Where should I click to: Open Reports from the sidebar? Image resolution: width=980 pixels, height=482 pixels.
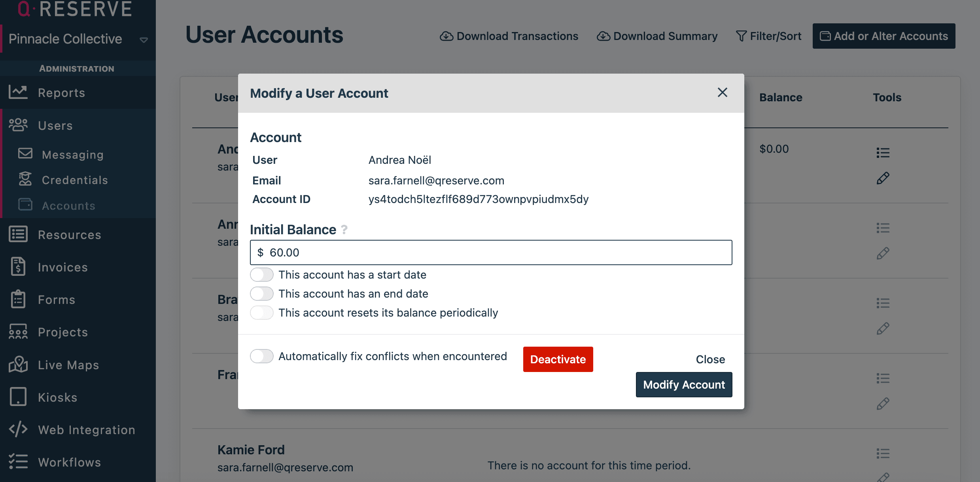(x=61, y=93)
